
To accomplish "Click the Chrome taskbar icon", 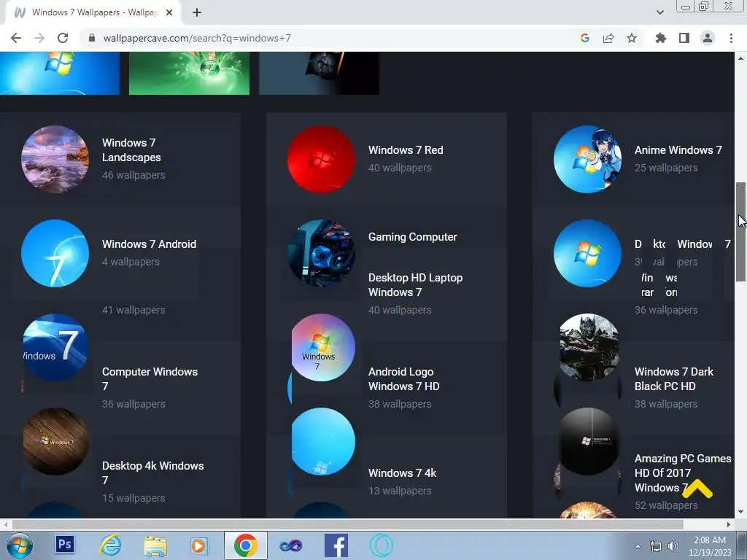I will click(x=245, y=545).
